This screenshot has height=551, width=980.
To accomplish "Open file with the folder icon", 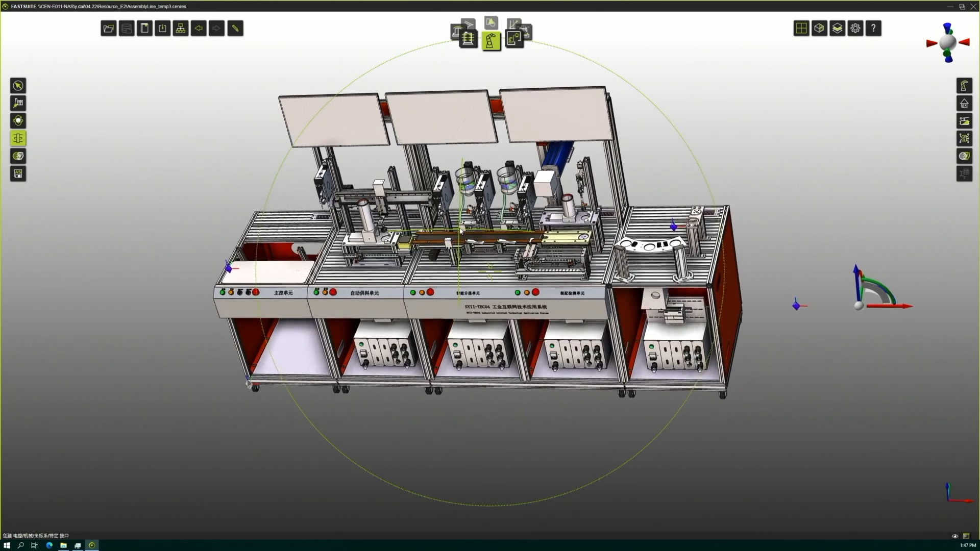I will (108, 29).
